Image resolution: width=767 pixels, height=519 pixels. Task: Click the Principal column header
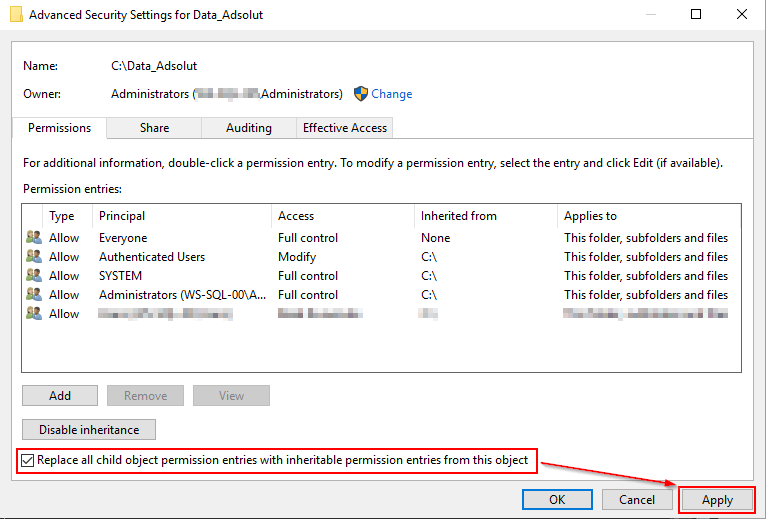122,216
